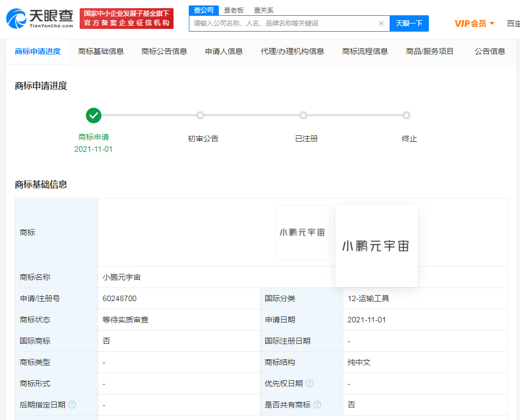
Task: Go to the 商标流程信息 tab
Action: pyautogui.click(x=365, y=51)
